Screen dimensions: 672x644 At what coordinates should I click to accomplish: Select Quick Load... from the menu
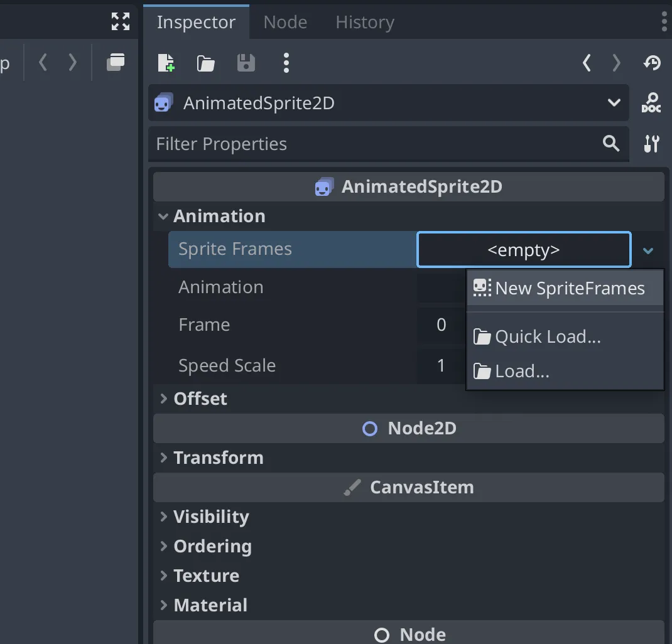[x=547, y=337]
